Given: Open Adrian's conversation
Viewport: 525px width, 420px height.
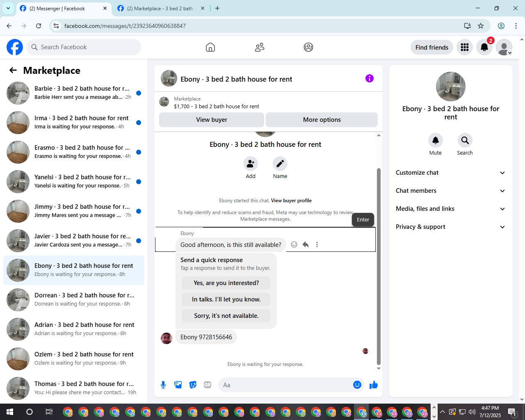Looking at the screenshot, I should tap(74, 329).
